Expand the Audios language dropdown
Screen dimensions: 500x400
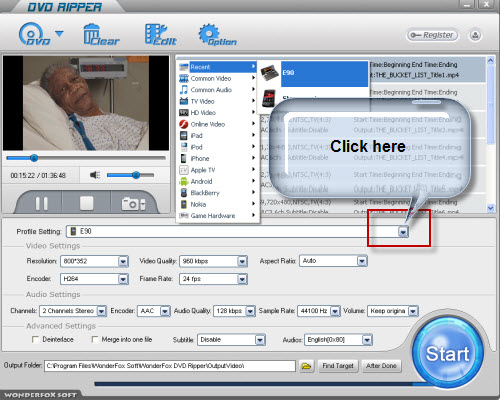point(367,340)
